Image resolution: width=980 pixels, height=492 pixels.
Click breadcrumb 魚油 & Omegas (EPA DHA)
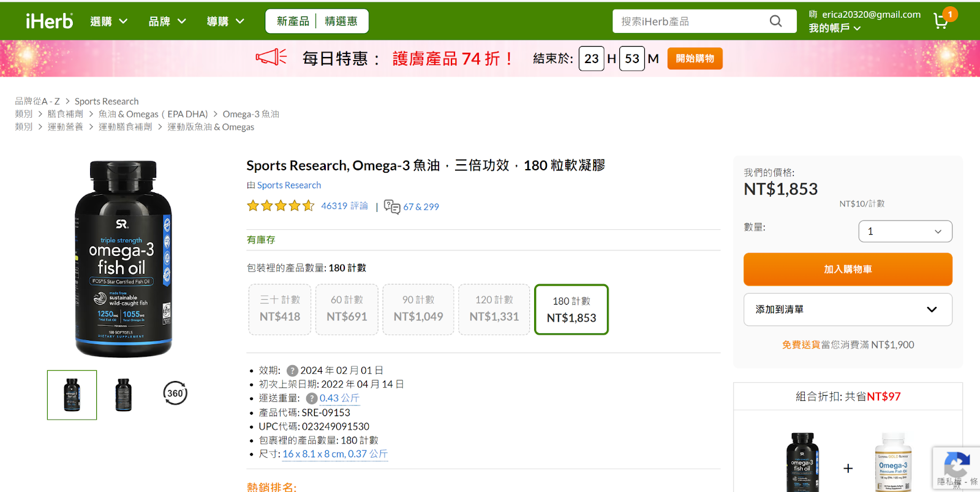[x=153, y=114]
